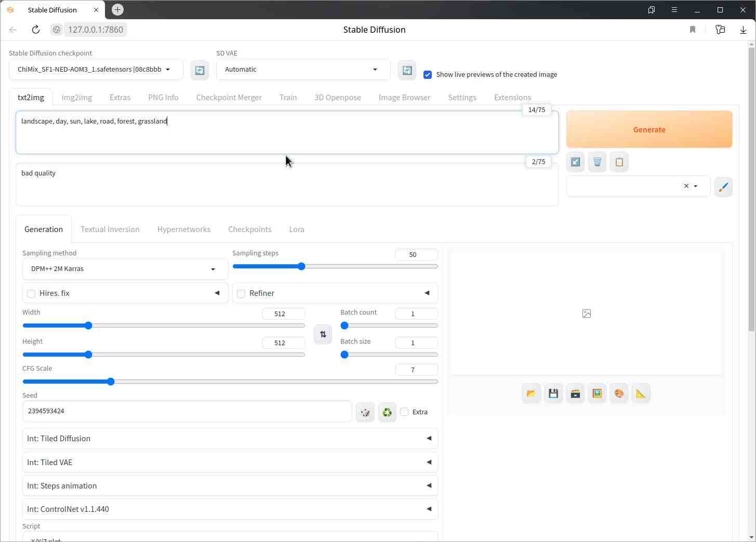Click the Generate button

click(x=649, y=129)
